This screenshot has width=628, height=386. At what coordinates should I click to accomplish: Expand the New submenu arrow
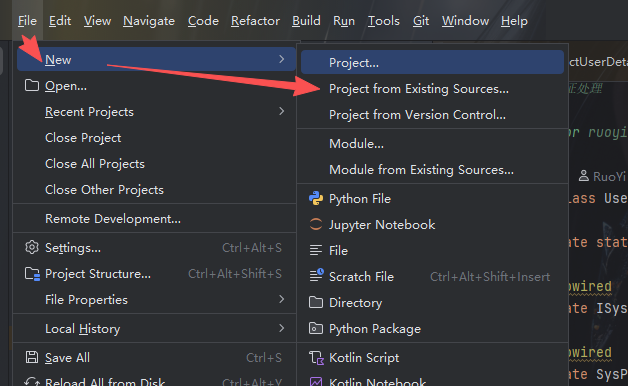pos(282,59)
